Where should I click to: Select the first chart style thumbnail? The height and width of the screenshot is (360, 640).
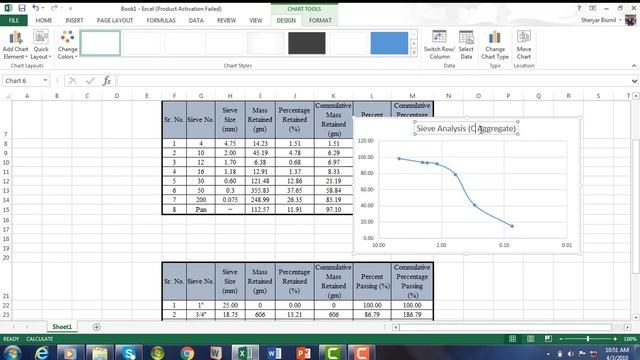[x=100, y=43]
